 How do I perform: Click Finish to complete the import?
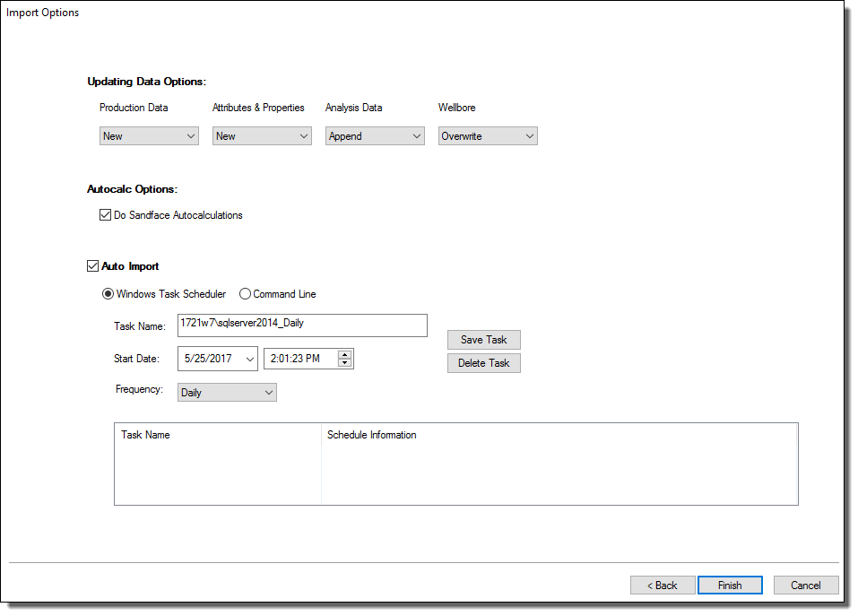click(x=730, y=586)
